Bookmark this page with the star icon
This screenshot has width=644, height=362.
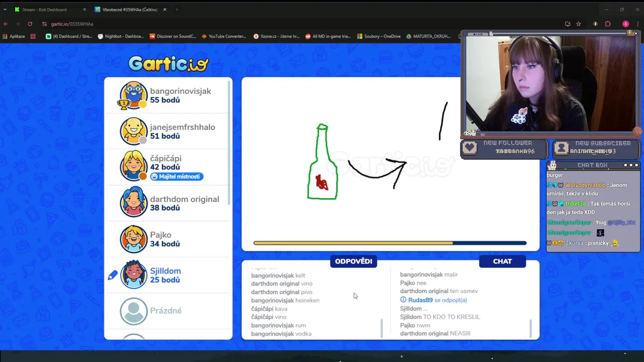coord(579,24)
